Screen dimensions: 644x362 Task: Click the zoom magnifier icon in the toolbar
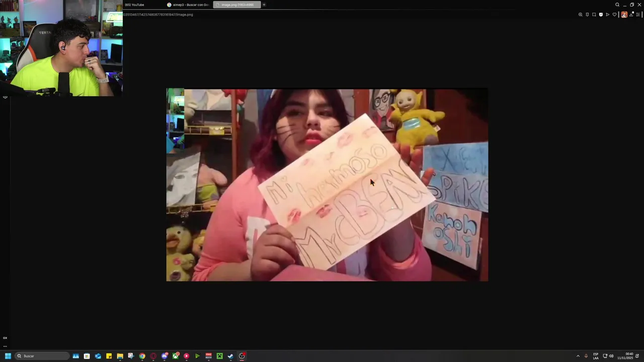(581, 15)
